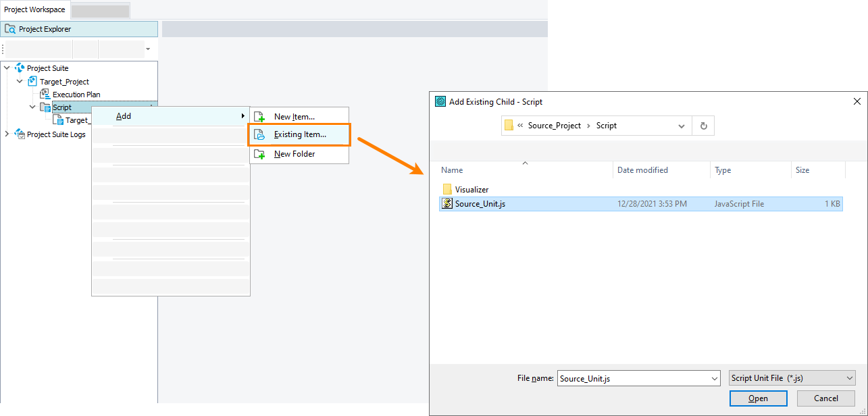
Task: Click the Source_Unit.js JavaScript file icon
Action: 447,203
